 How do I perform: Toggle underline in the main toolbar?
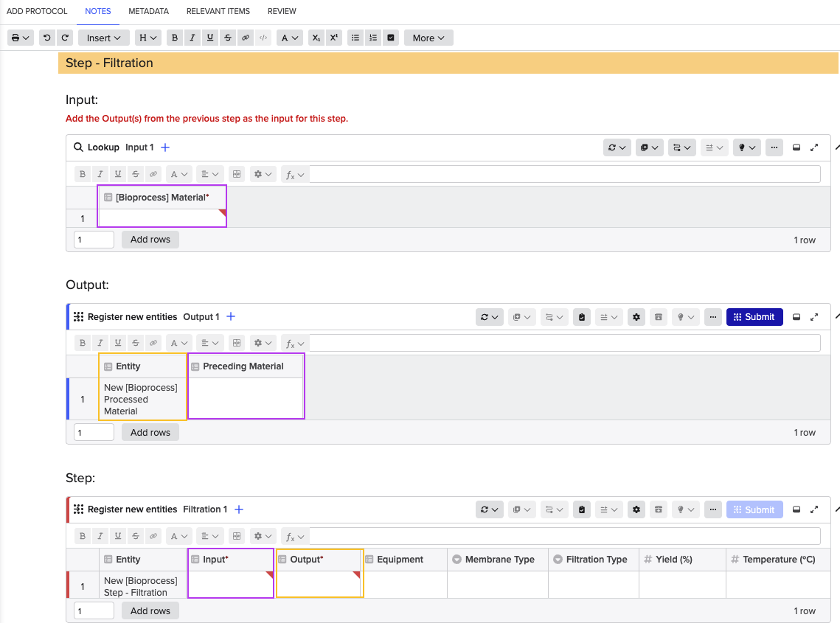[x=210, y=38]
